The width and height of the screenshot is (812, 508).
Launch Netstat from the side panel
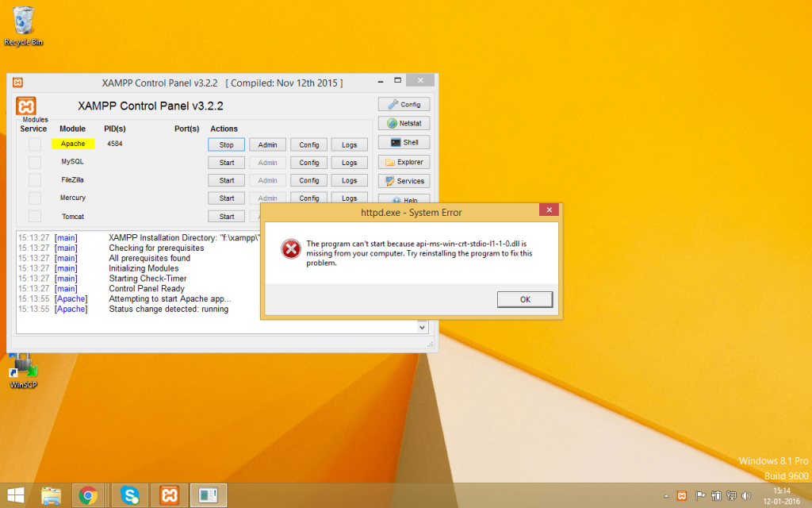click(404, 123)
